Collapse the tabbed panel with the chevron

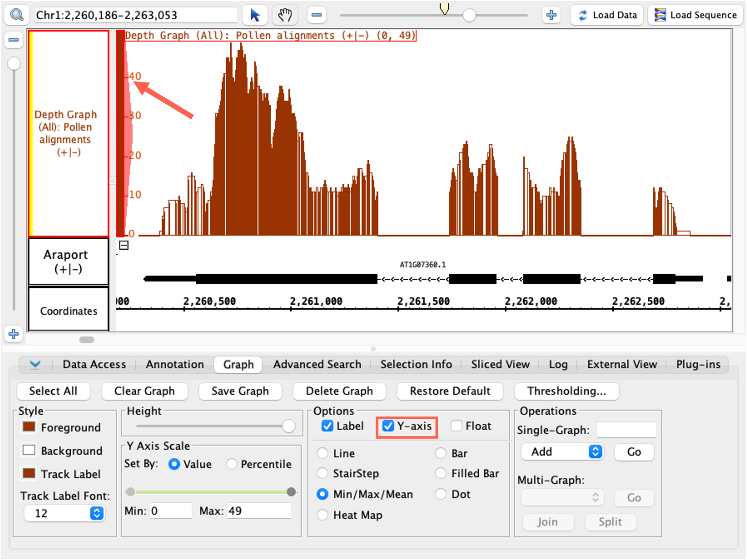(35, 364)
